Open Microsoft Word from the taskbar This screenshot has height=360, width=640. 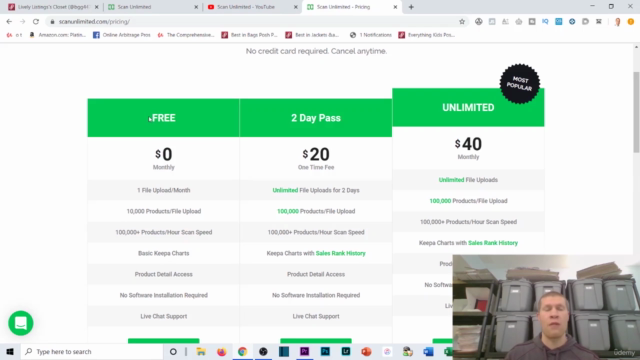[428, 351]
